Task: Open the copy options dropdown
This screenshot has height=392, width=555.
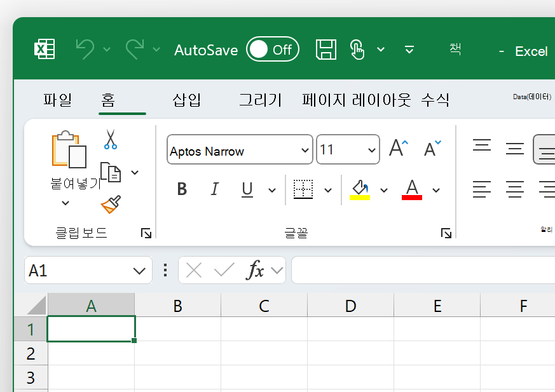Action: [135, 173]
